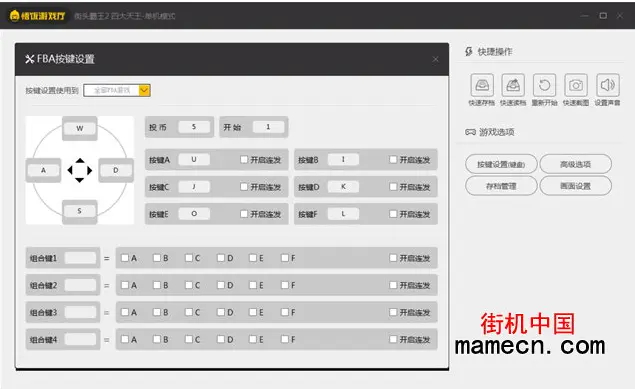This screenshot has height=389, width=635.
Task: Click the quick save (快速存档) icon
Action: tap(482, 85)
